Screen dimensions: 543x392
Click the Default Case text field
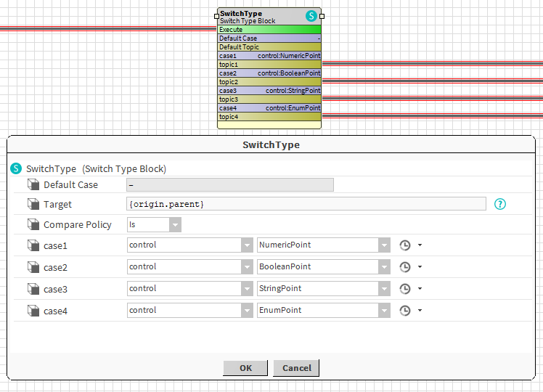(x=229, y=185)
